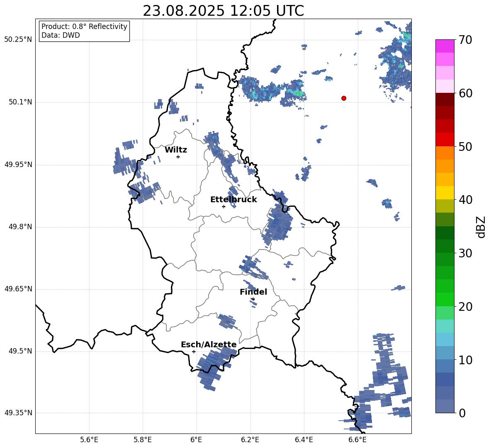Click the 50.25°N latitude label
The width and height of the screenshot is (491, 448).
pyautogui.click(x=18, y=40)
